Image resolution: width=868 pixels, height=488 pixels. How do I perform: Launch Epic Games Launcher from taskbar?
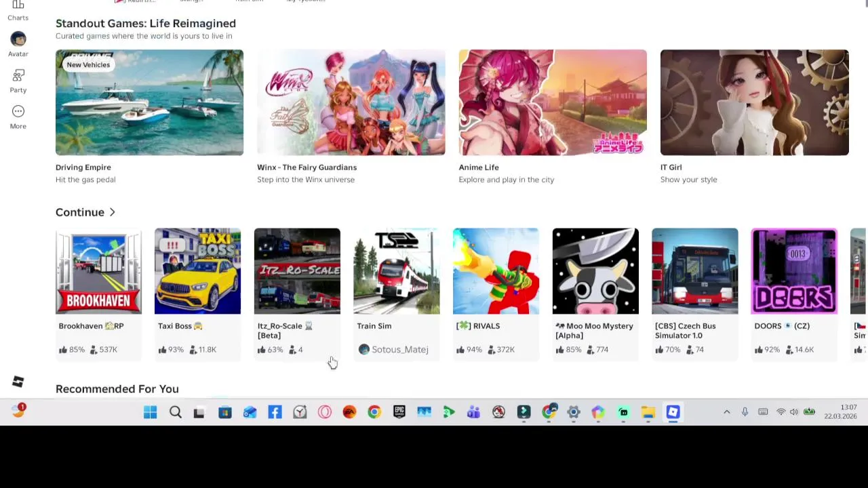(x=399, y=412)
